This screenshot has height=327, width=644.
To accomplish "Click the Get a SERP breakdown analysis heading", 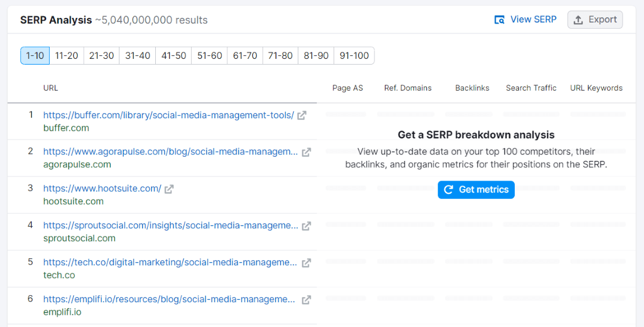I will (x=476, y=134).
